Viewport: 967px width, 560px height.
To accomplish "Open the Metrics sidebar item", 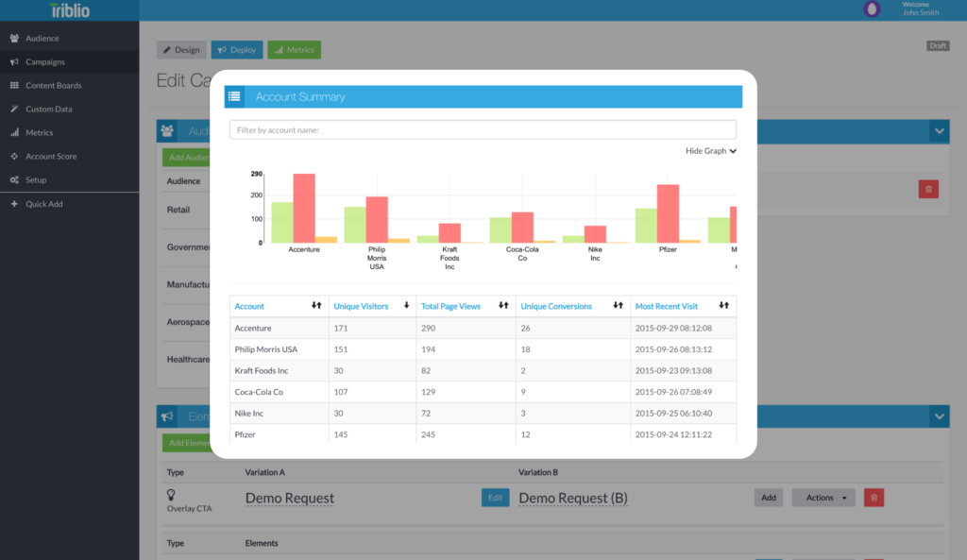I will (x=69, y=132).
